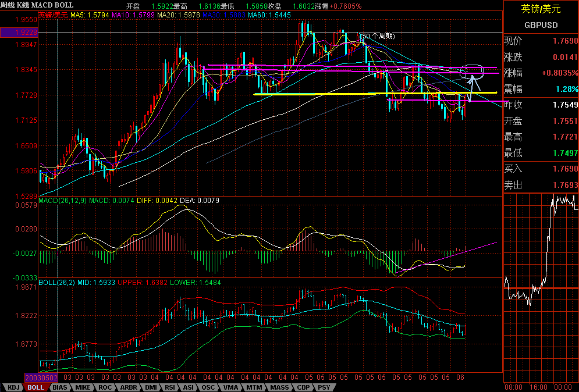Click the 20030502 date label on the time axis

pos(41,377)
